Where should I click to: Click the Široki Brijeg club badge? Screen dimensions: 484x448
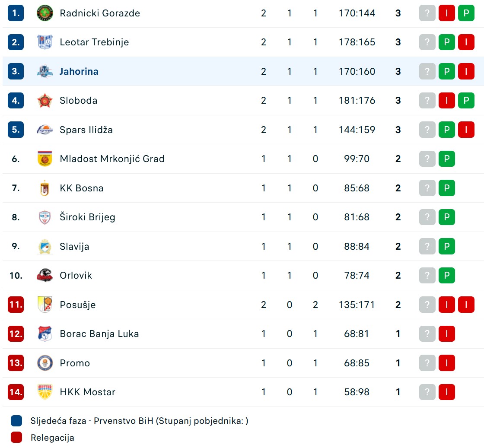click(45, 217)
